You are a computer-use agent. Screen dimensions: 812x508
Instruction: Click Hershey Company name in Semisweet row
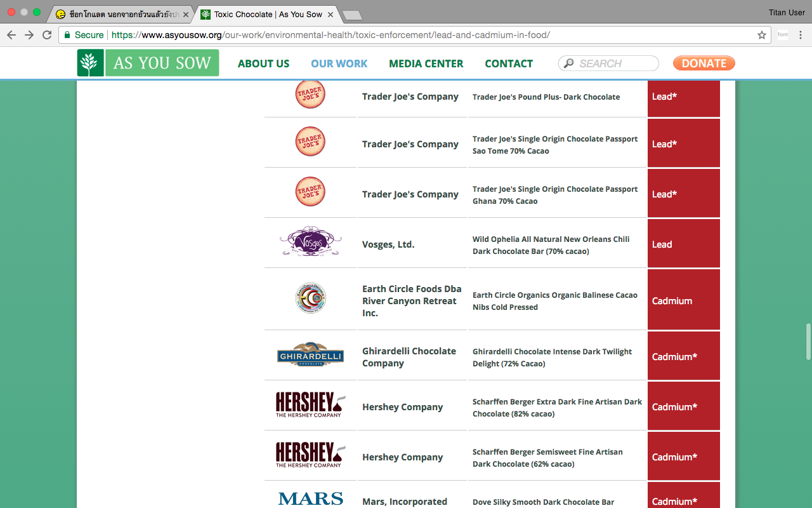click(402, 457)
